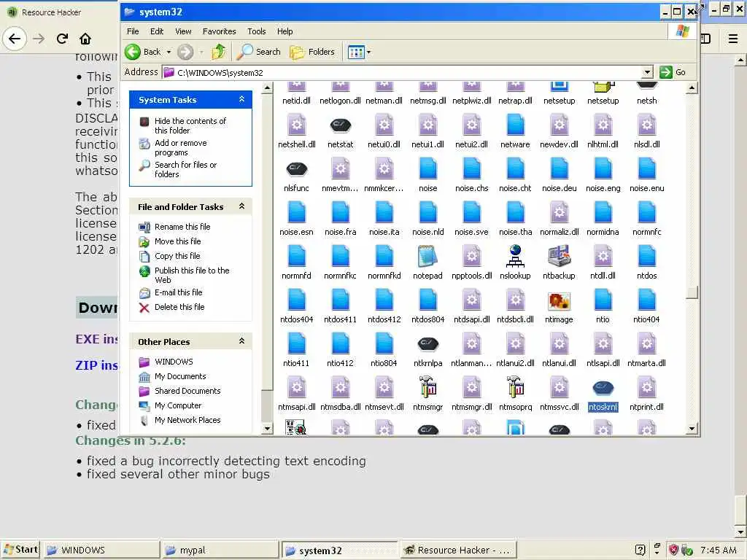Open the Help menu
Viewport: 747px width, 560px height.
tap(285, 31)
